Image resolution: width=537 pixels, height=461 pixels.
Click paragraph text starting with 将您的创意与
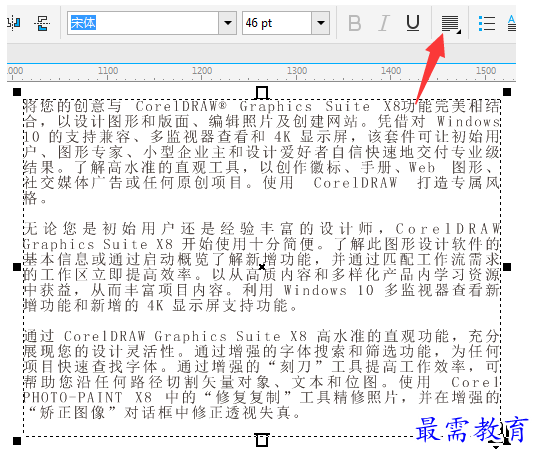(x=262, y=152)
